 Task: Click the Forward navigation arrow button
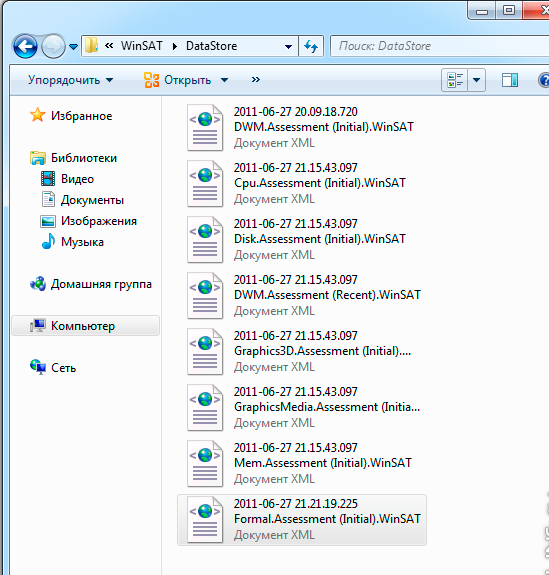(x=53, y=46)
